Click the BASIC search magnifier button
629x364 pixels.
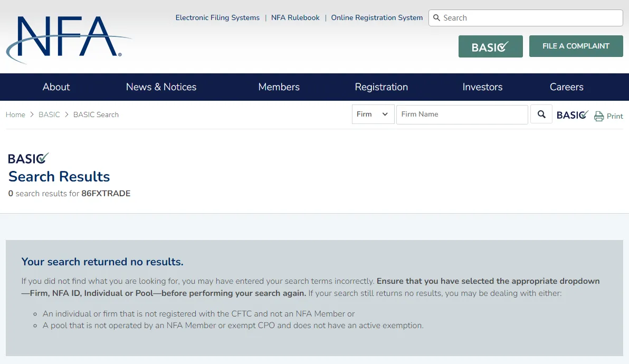pyautogui.click(x=541, y=114)
